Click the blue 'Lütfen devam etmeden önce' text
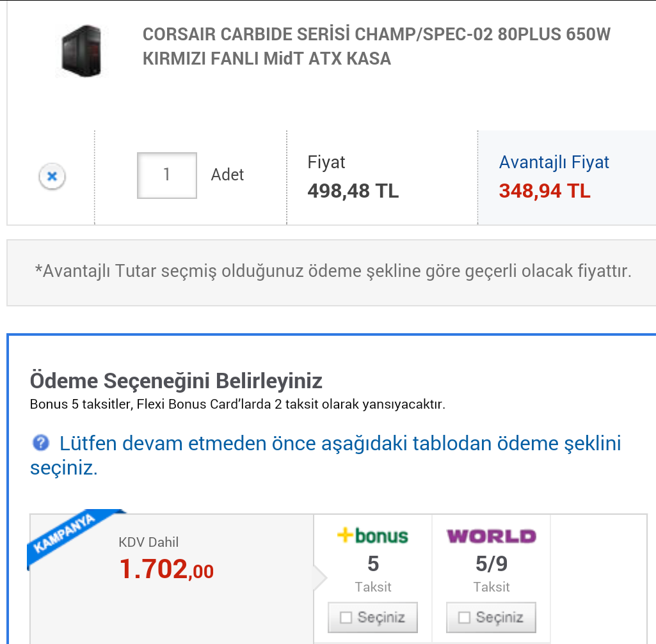Viewport: 656px width, 644px height. coord(339,443)
